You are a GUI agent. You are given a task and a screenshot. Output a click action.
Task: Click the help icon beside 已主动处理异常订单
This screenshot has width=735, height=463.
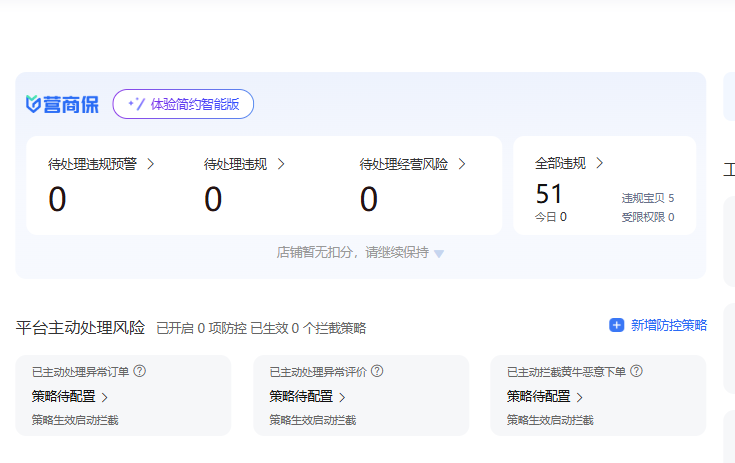tap(140, 371)
